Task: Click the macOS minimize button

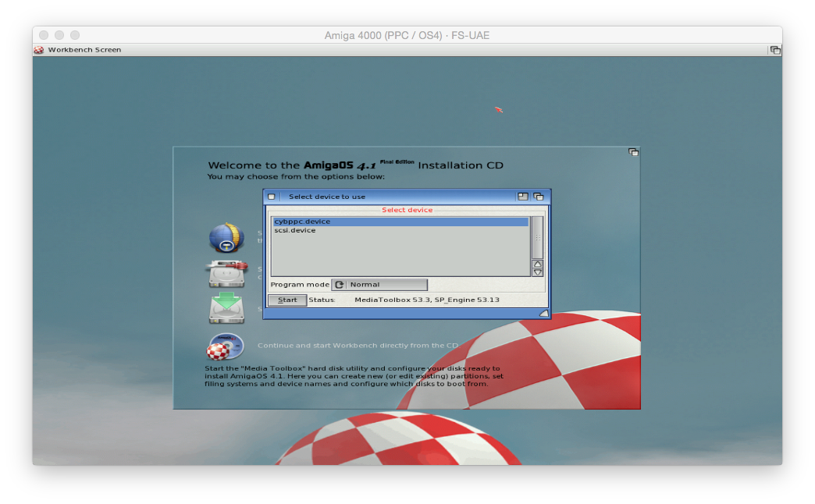Action: point(59,35)
